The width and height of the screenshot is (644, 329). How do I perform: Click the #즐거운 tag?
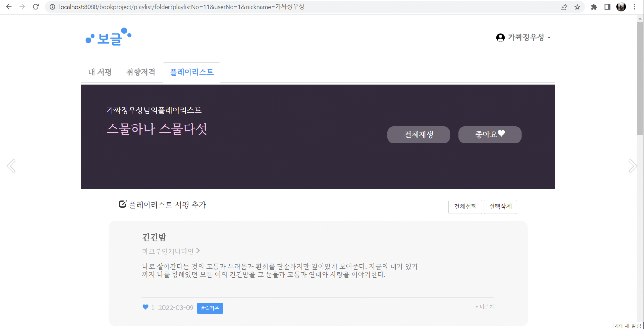210,308
